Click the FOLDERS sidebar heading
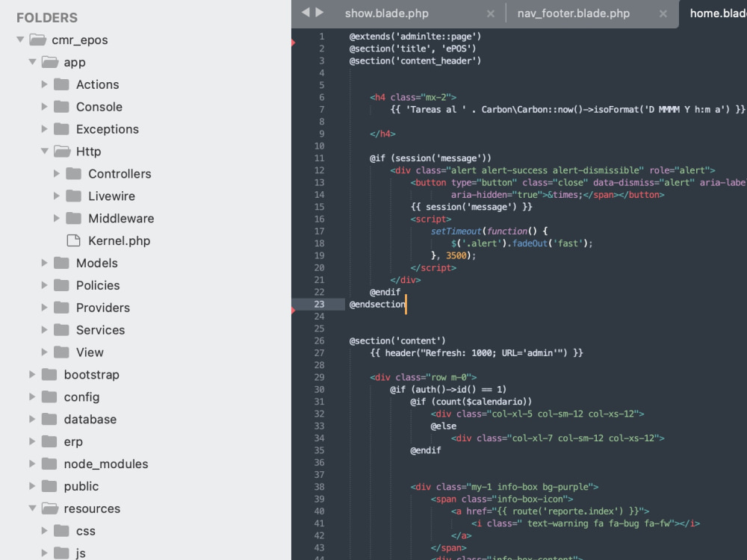747x560 pixels. [46, 18]
